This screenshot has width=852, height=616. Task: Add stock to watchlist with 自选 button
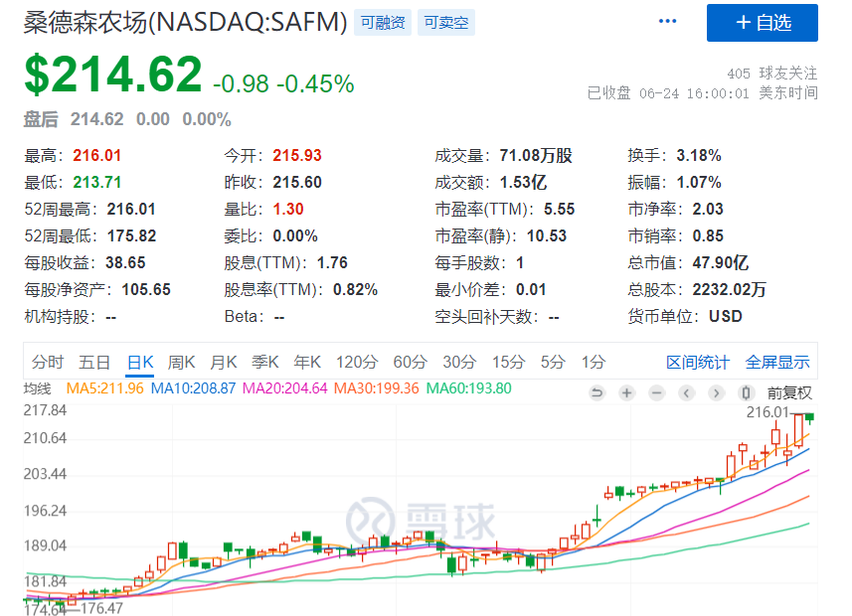coord(762,23)
